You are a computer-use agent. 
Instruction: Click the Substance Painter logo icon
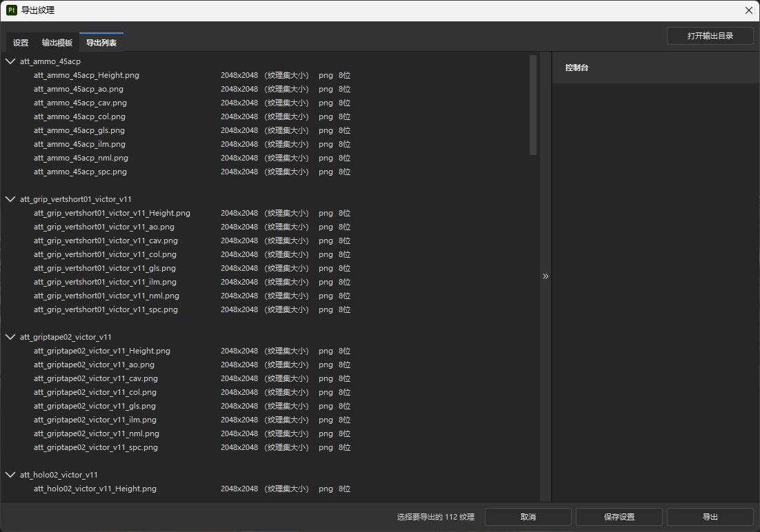click(12, 10)
